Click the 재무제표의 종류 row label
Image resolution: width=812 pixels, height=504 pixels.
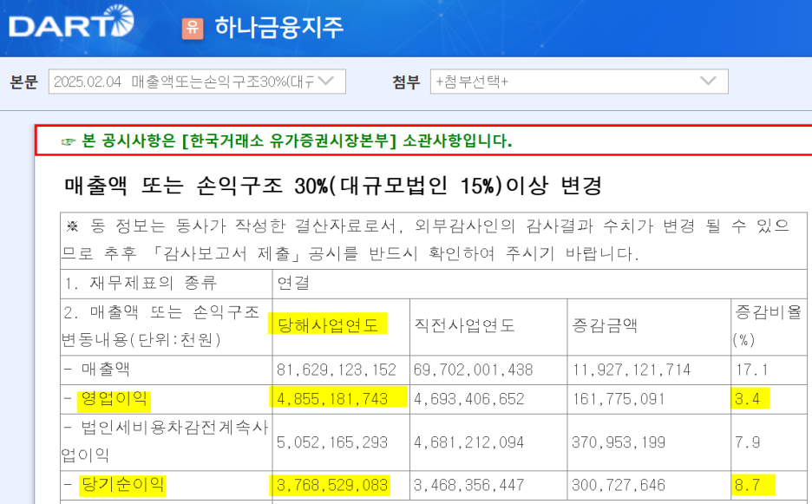click(x=141, y=283)
